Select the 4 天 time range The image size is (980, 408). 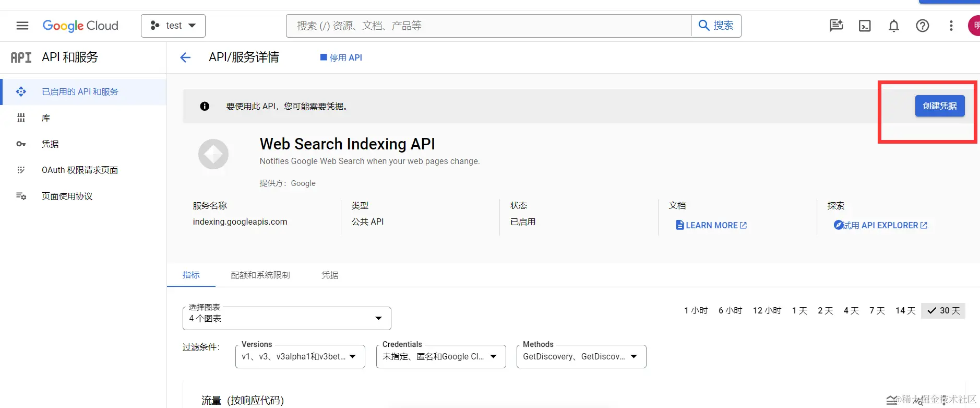tap(851, 311)
